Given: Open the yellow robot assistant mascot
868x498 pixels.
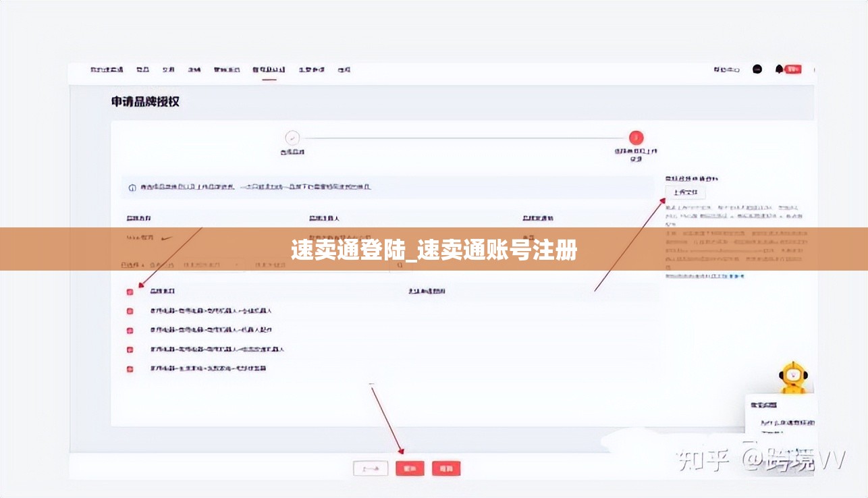Looking at the screenshot, I should click(x=792, y=378).
